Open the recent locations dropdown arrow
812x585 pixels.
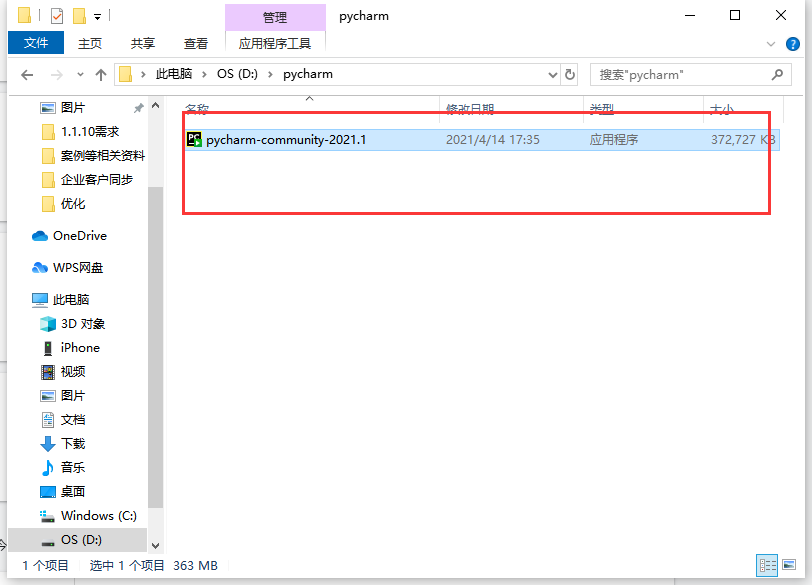pyautogui.click(x=80, y=75)
